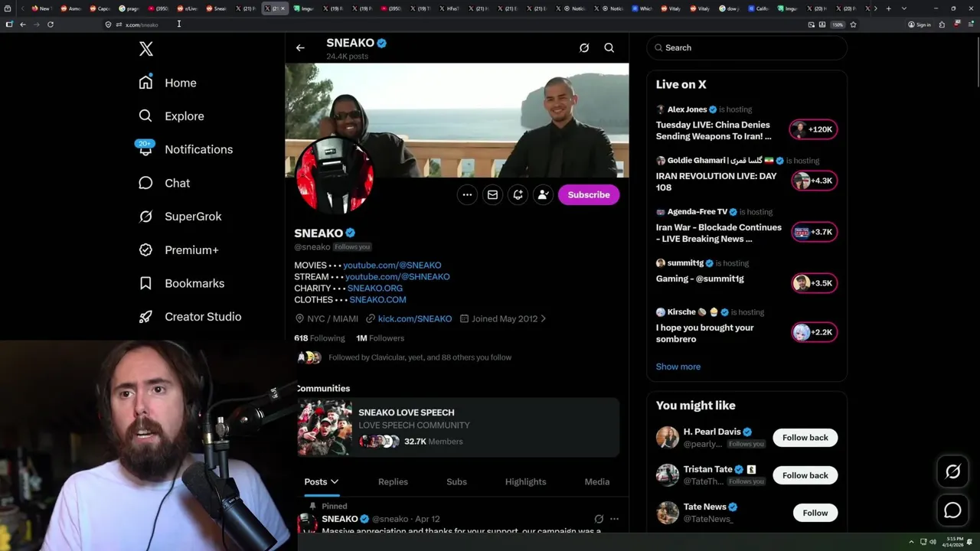Bookmark this page with the star icon
The height and width of the screenshot is (551, 980).
(853, 24)
